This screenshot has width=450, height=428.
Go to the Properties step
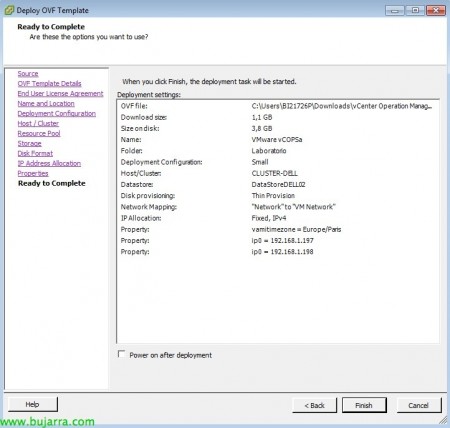tap(33, 174)
